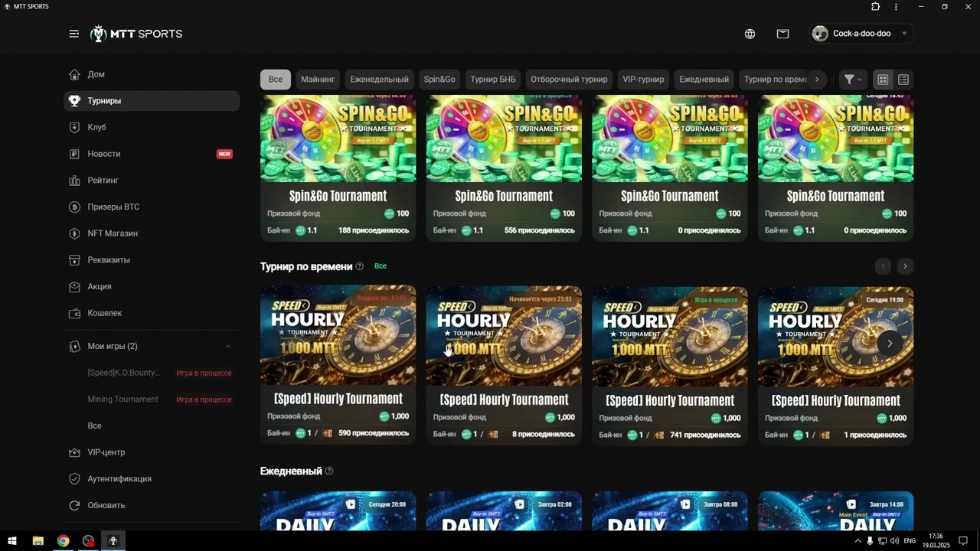Viewport: 980px width, 551px height.
Task: Click the MTT Sports logo
Action: [136, 34]
